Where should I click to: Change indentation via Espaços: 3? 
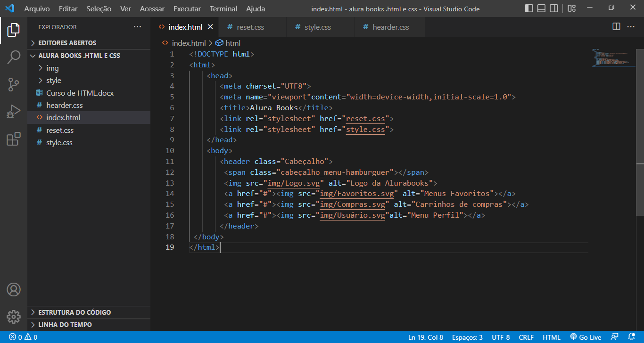pos(467,337)
